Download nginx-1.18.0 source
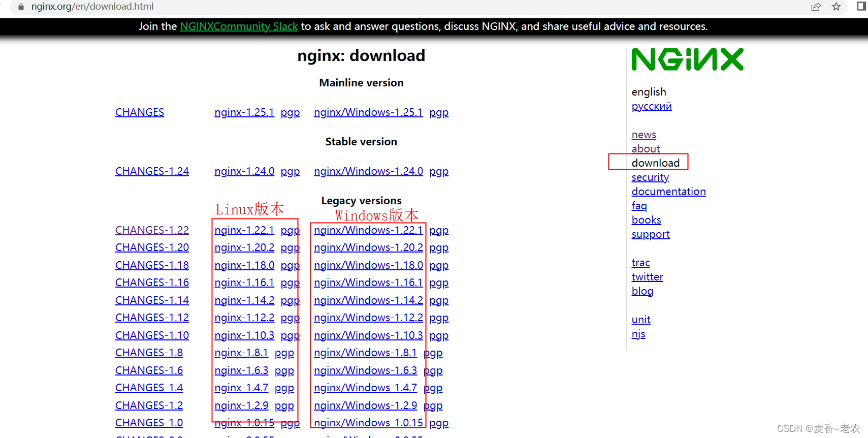868x438 pixels. 244,265
